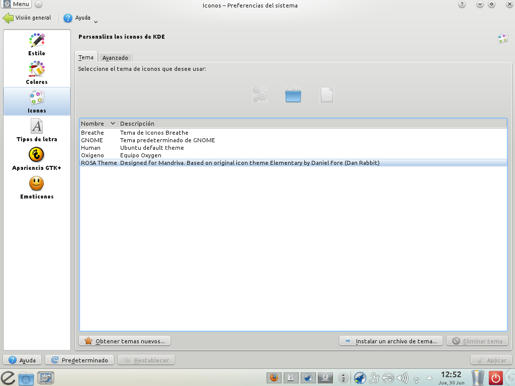Click the red power button icon
Screen dimensions: 515x386
pyautogui.click(x=496, y=378)
